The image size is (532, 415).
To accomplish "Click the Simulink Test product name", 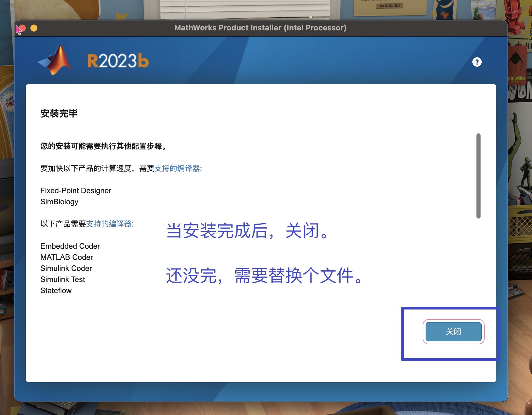I will (62, 279).
